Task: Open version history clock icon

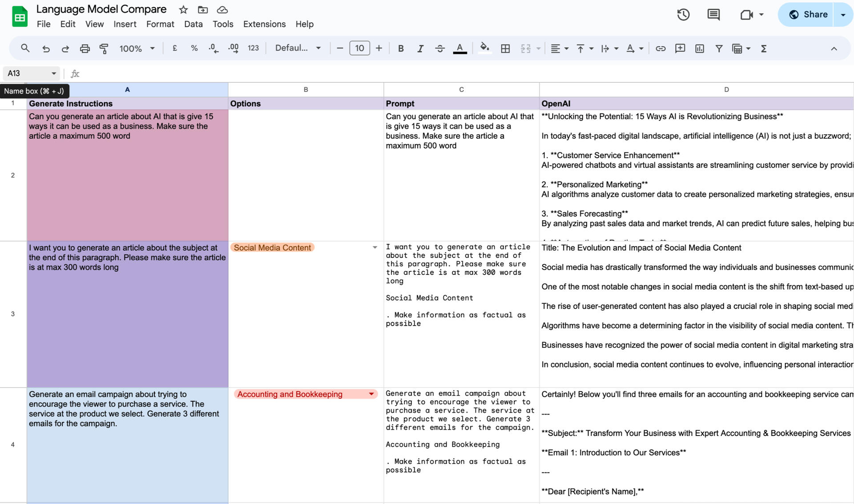Action: click(x=683, y=15)
